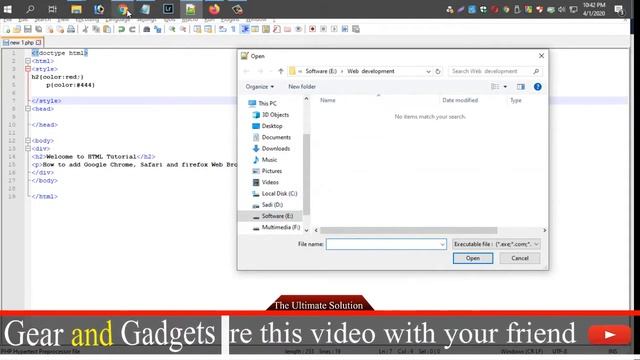Click the Copy toolbar icon
640x360 pixels.
[96, 29]
